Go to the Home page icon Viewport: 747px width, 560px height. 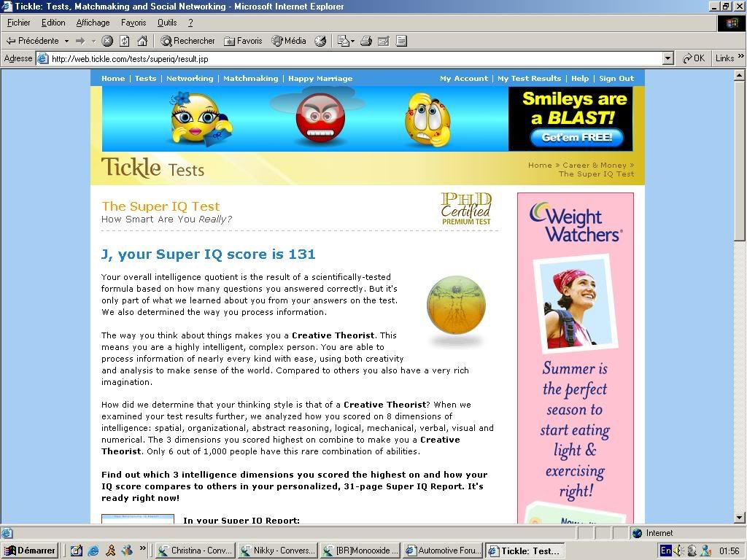(142, 41)
